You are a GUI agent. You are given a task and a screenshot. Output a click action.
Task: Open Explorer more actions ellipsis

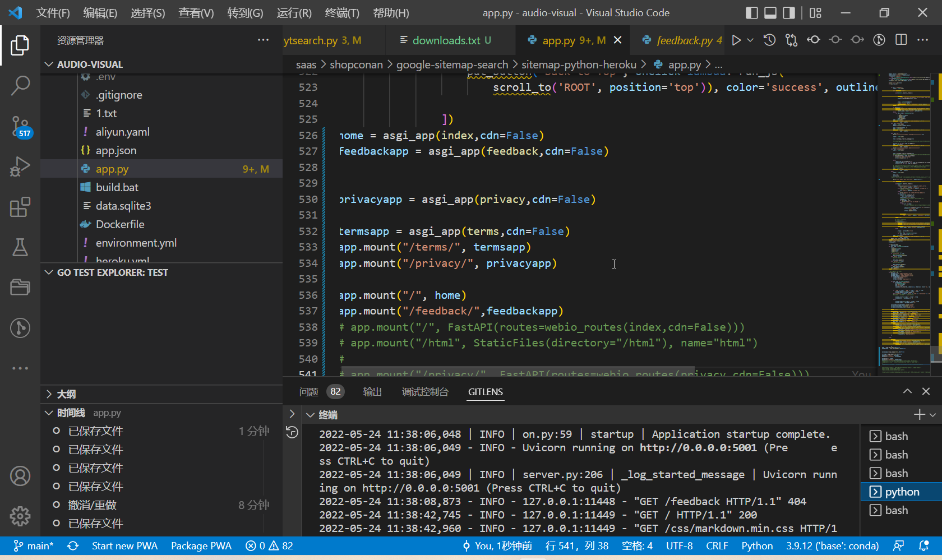263,40
